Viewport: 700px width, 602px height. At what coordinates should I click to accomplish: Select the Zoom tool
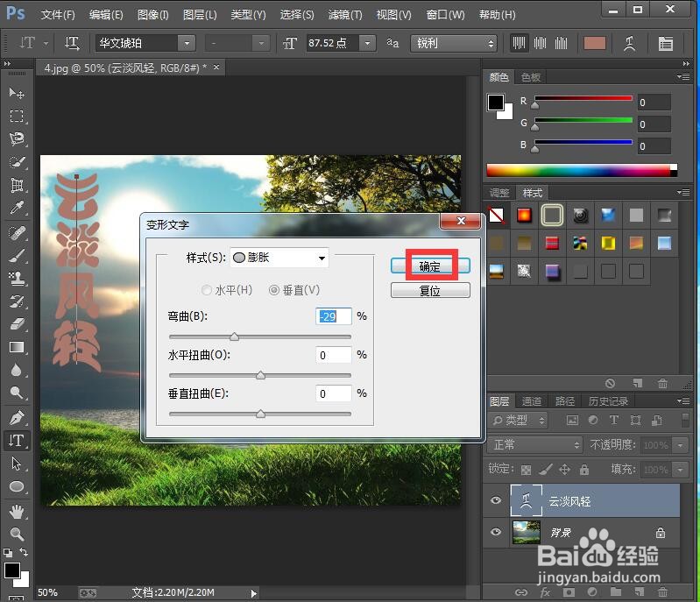pos(17,535)
